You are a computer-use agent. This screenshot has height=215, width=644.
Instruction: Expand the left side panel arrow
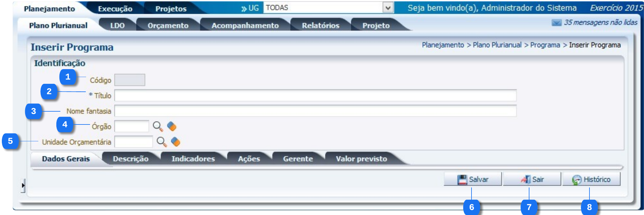[x=23, y=185]
